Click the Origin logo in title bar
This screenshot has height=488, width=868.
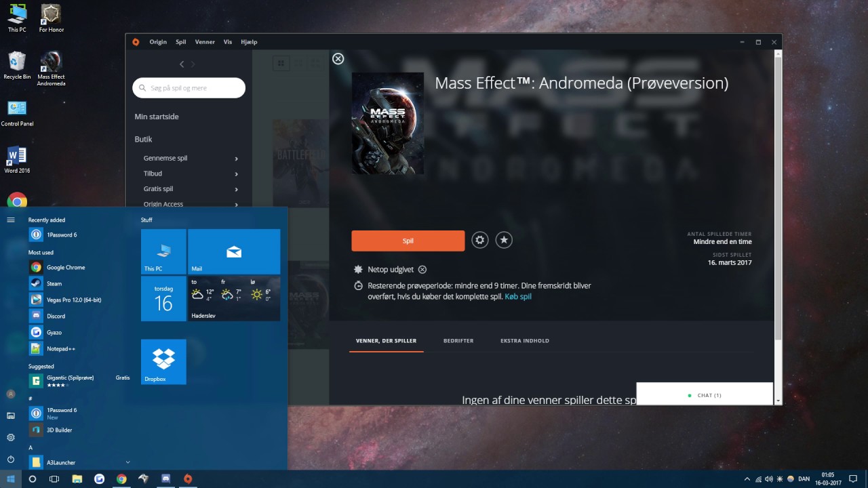pos(136,42)
